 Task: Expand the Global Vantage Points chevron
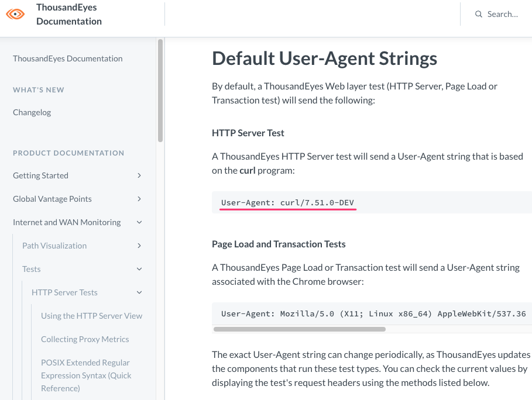tap(139, 199)
